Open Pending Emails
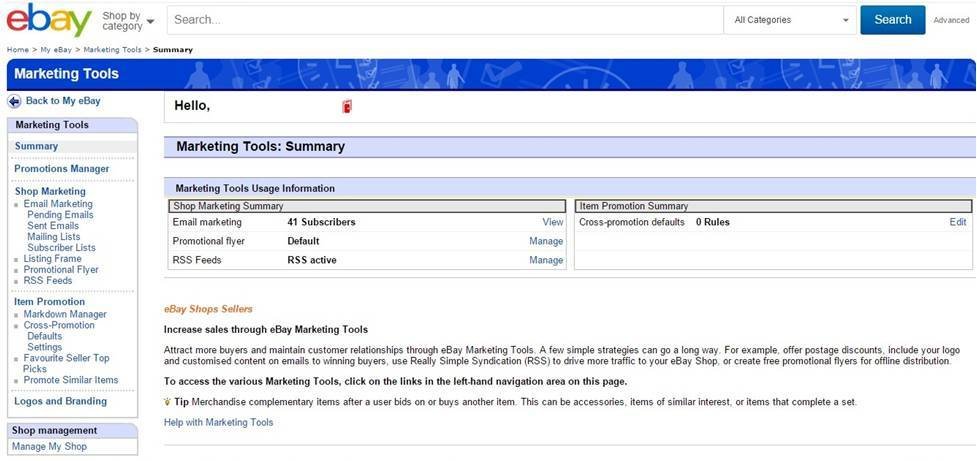Screen dimensions: 977x461 [60, 215]
